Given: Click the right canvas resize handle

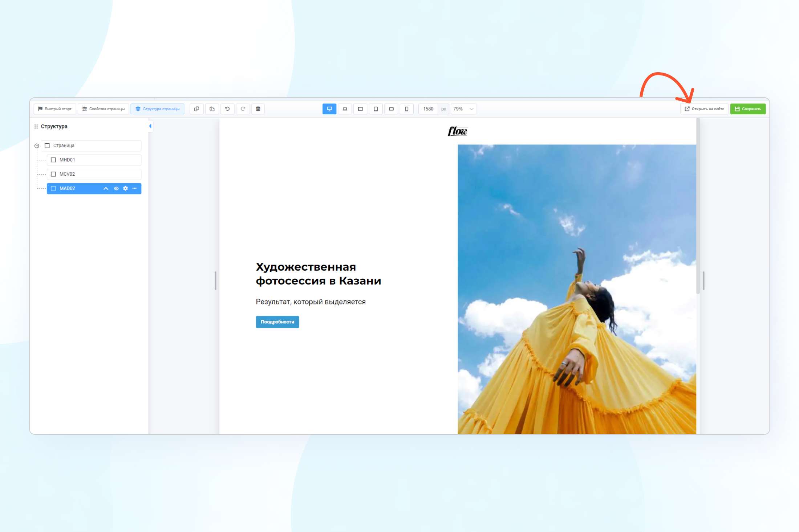Looking at the screenshot, I should pos(703,281).
